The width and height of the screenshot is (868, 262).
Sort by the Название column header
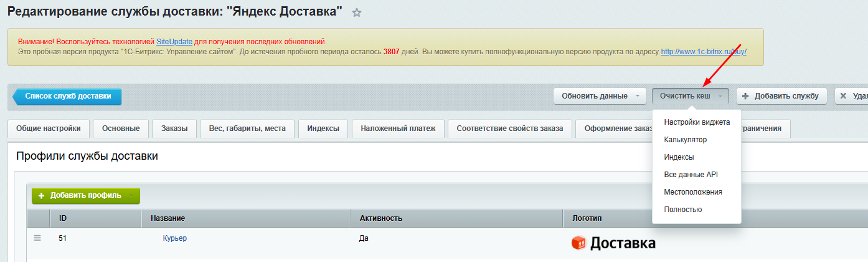click(x=246, y=218)
